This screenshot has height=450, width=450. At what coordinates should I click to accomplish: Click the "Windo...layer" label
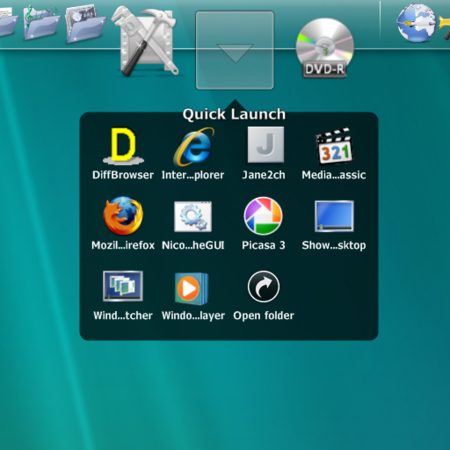click(x=193, y=316)
